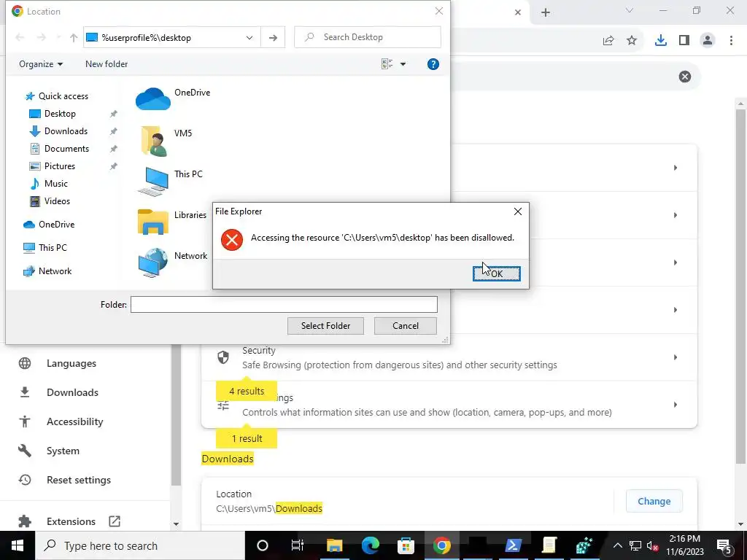
Task: Click the Folder name input field
Action: [x=284, y=304]
